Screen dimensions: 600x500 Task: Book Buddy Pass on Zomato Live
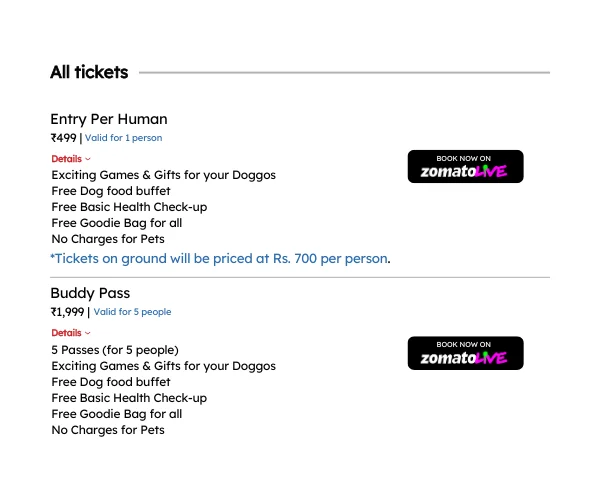(x=465, y=353)
